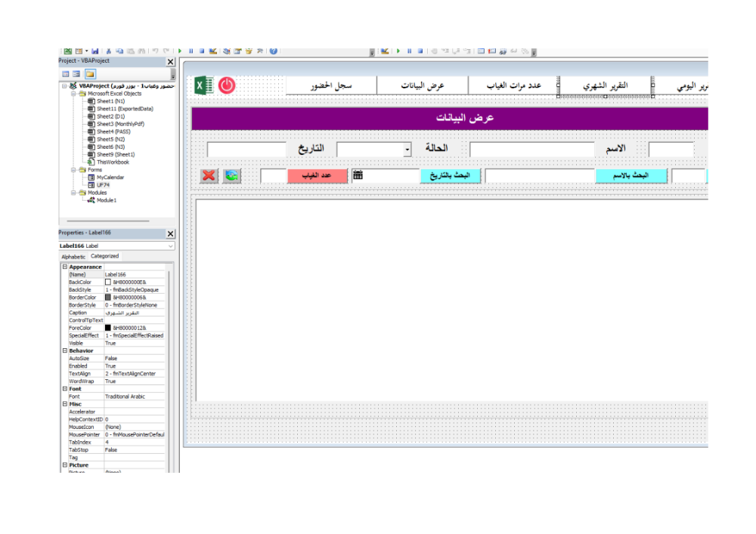Collapse the Microsoft Excel Objects folder
This screenshot has width=756, height=534.
(x=73, y=94)
